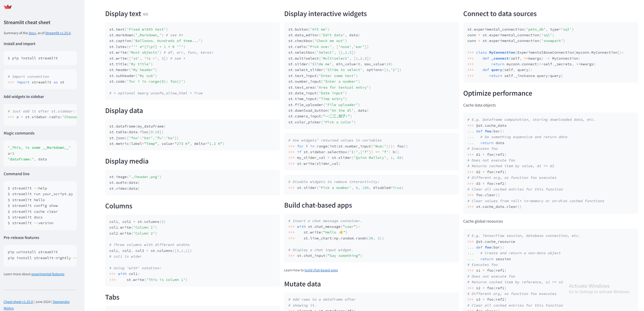Click the st.file_uploader code line
644x311 pixels.
pyautogui.click(x=324, y=105)
